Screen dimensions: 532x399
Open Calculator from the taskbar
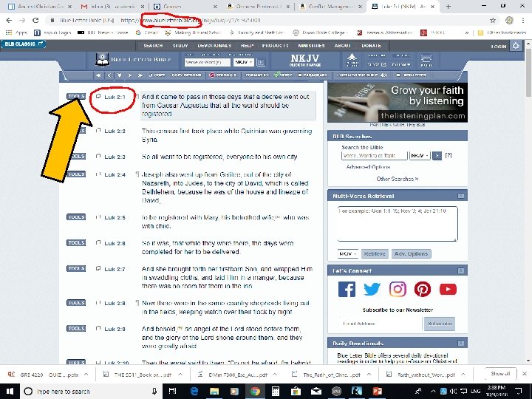(275, 391)
